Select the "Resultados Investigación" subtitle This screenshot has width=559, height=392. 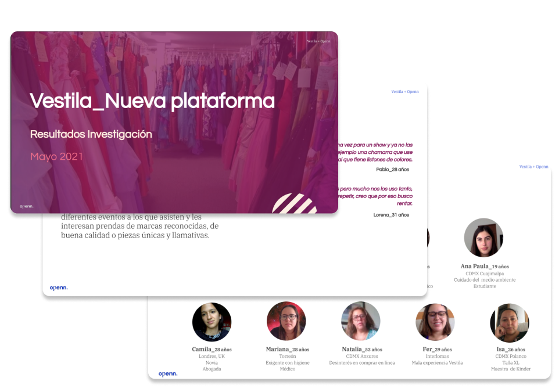(91, 134)
